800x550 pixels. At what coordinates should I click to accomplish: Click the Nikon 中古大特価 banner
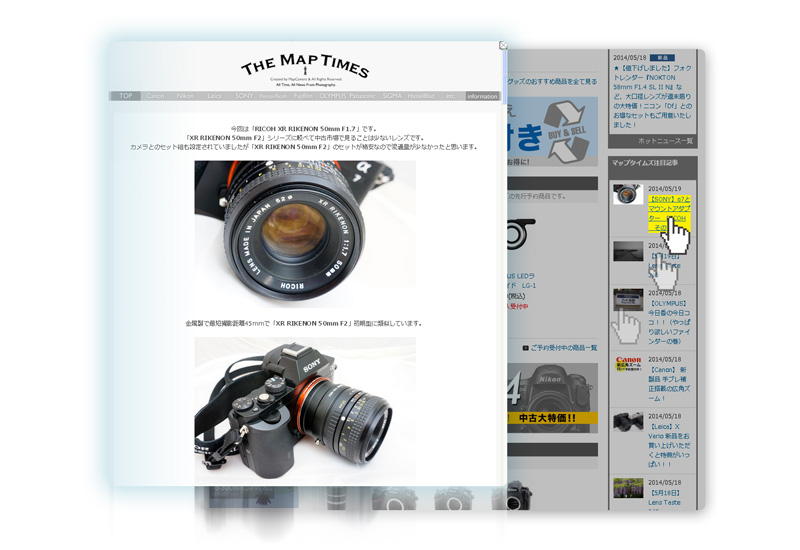click(x=553, y=398)
